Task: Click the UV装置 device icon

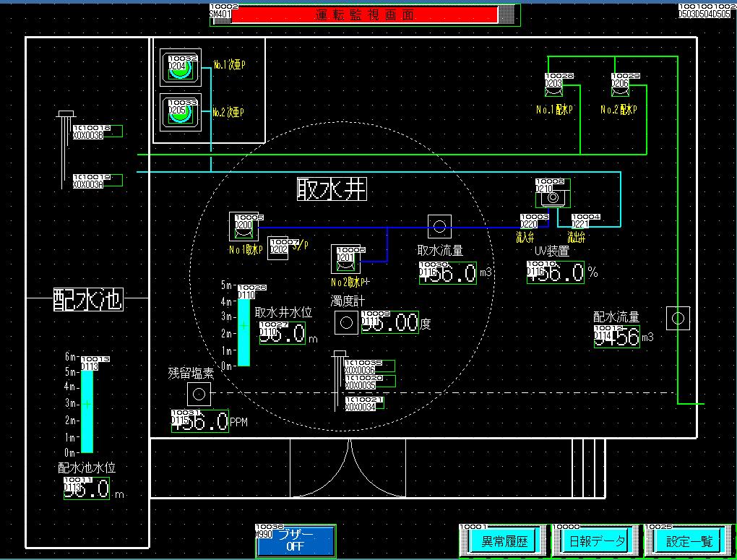Action: [553, 195]
